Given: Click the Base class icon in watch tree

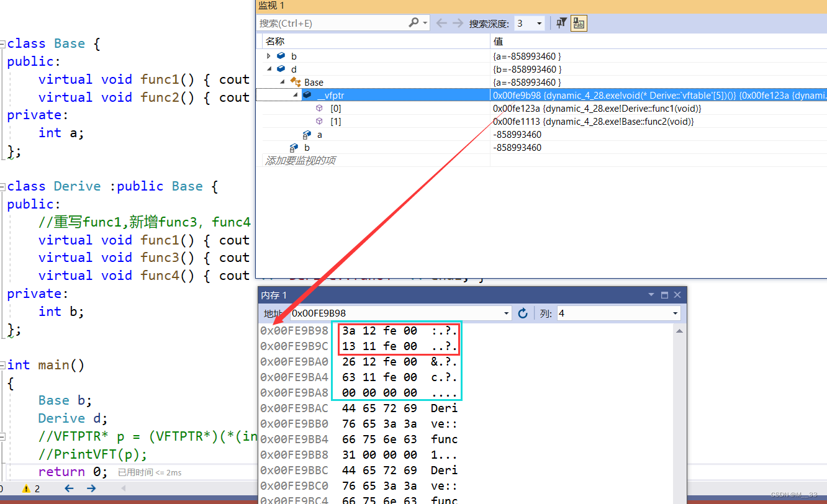Looking at the screenshot, I should [x=296, y=82].
